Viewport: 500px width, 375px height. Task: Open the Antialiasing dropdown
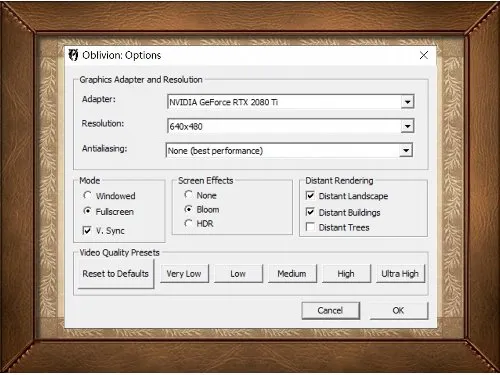tap(406, 151)
